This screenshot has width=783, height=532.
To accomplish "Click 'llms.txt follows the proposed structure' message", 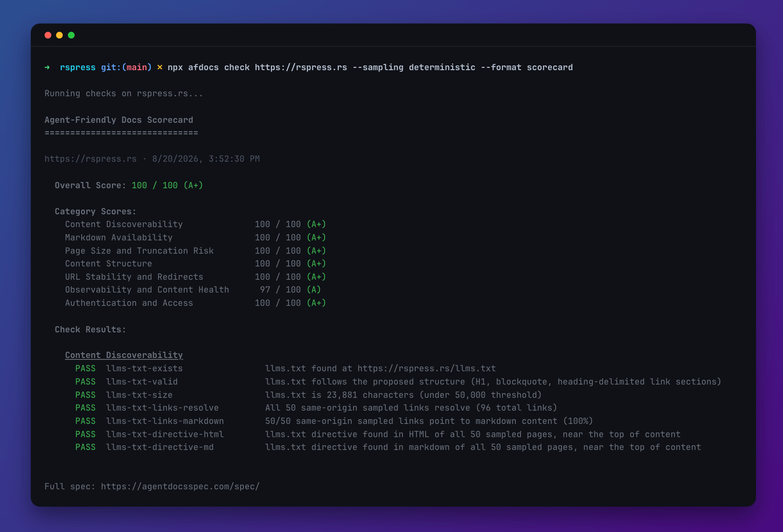I will click(x=493, y=382).
